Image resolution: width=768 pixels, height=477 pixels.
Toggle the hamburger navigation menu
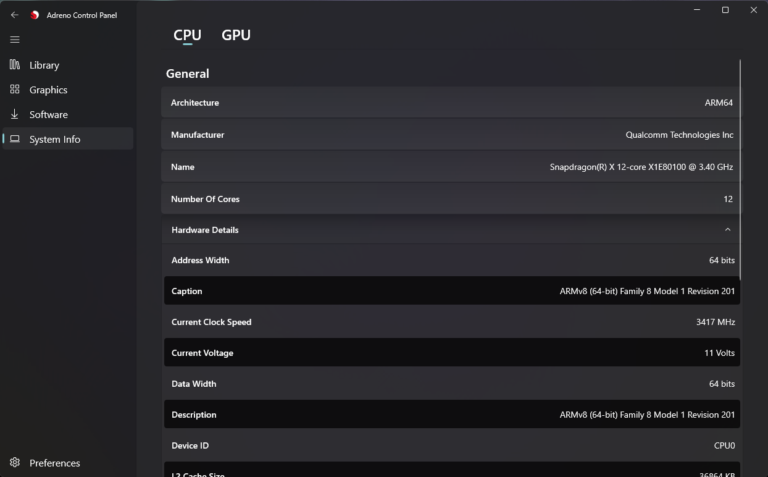point(14,40)
